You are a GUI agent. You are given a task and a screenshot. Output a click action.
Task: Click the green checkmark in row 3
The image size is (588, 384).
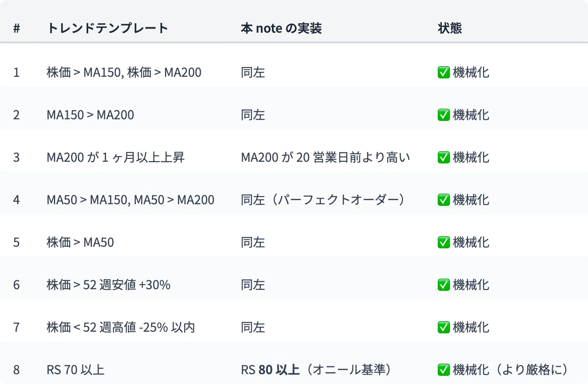coord(443,157)
